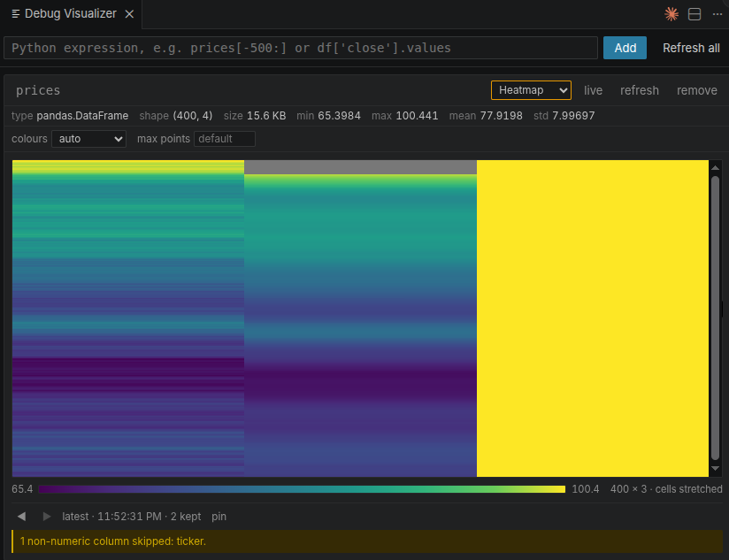The image size is (729, 560).
Task: Click the Claude starburst icon in title bar
Action: (x=671, y=14)
